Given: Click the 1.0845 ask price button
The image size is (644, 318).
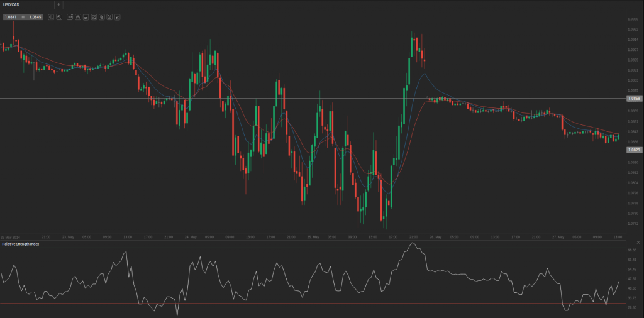Looking at the screenshot, I should (35, 17).
